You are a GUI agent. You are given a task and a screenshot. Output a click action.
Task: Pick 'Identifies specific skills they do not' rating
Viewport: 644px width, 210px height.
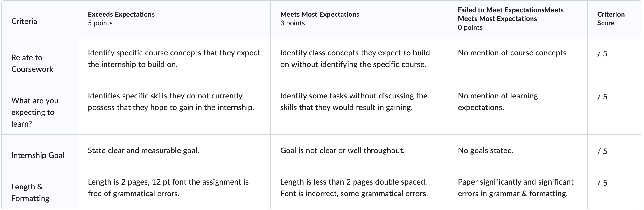174,107
